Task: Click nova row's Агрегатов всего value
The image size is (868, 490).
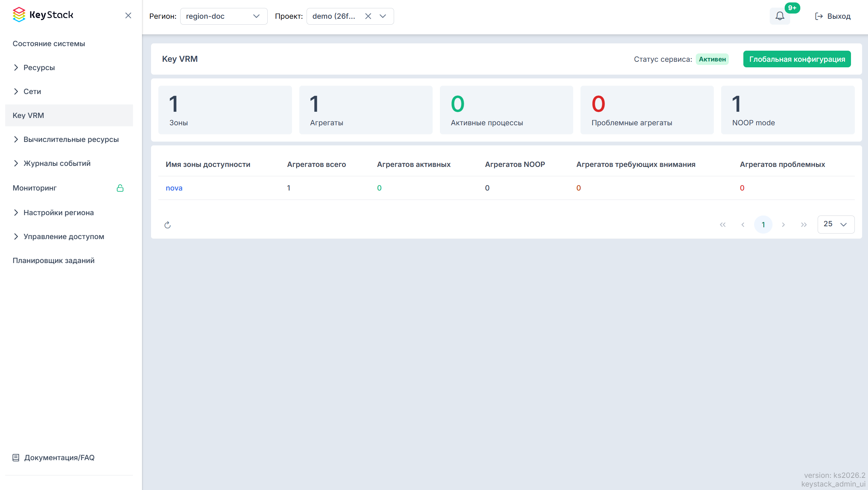Action: [x=289, y=188]
